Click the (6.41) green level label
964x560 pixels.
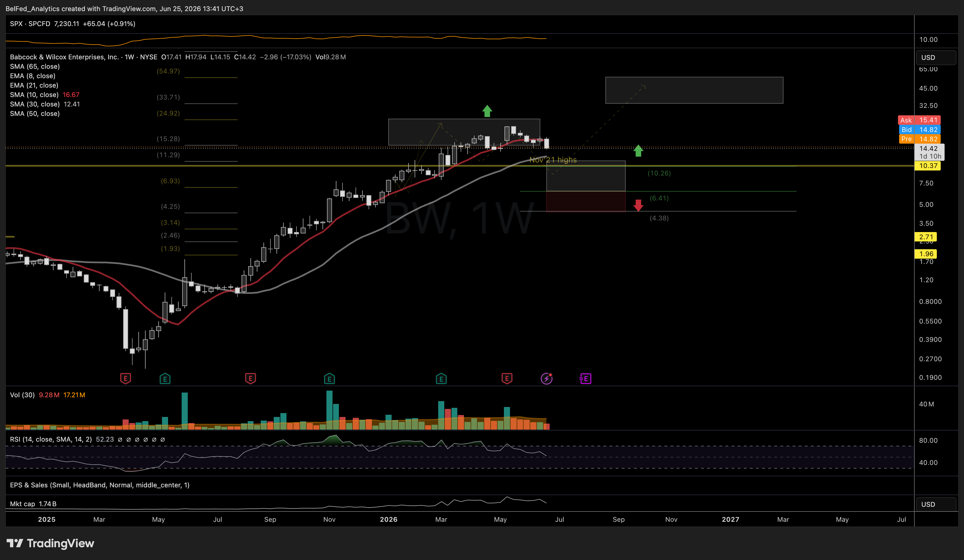tap(659, 198)
